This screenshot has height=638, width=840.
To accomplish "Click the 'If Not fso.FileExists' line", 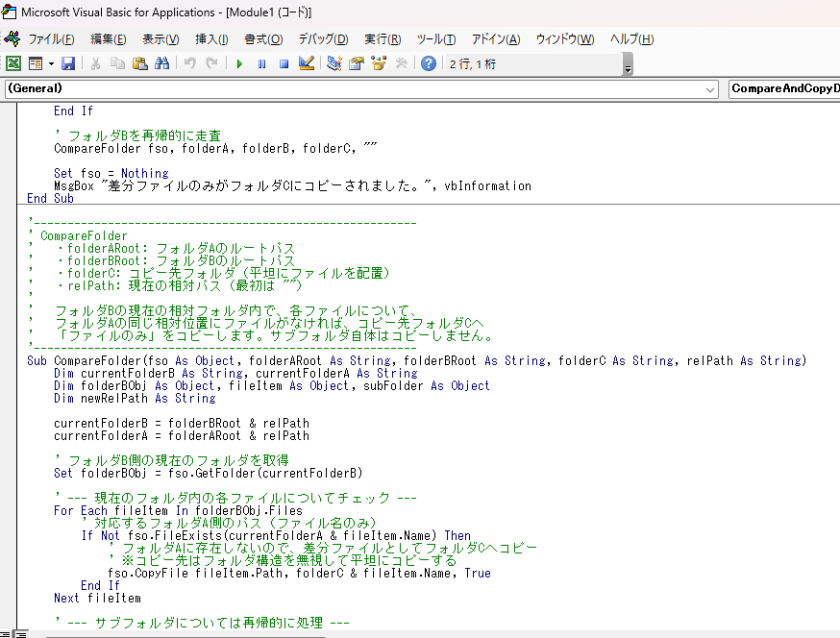I will coord(276,536).
